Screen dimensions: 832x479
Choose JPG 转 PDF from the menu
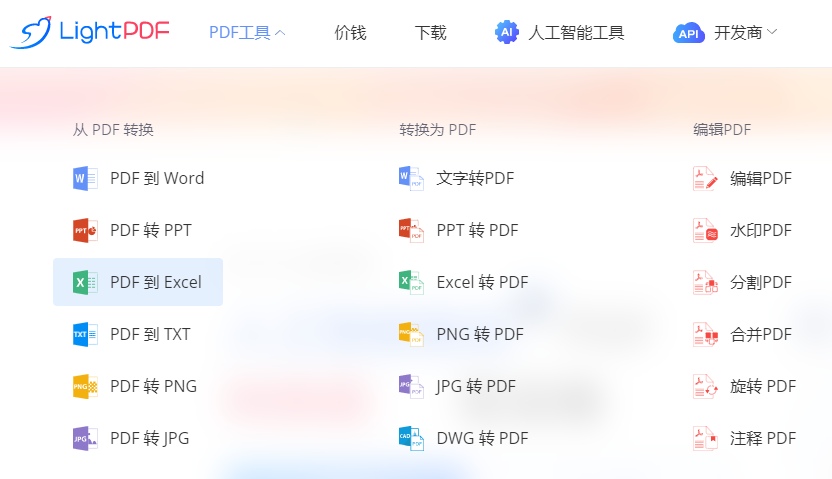476,386
